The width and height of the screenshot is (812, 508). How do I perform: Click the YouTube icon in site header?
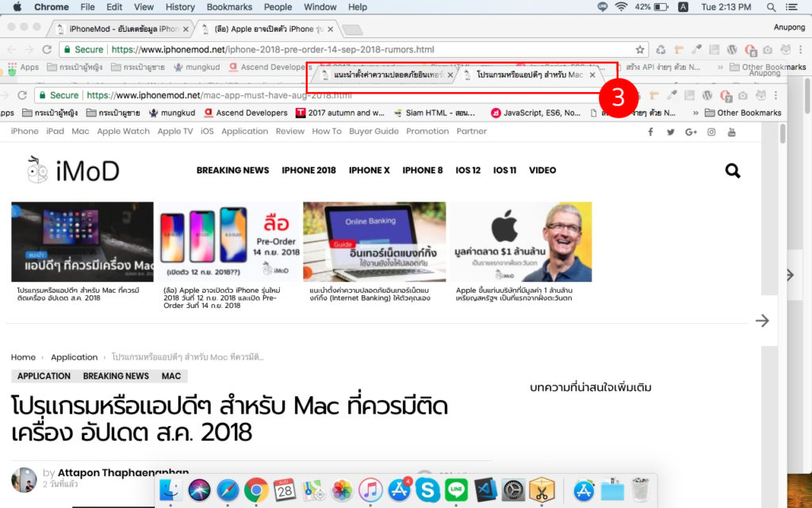click(731, 132)
